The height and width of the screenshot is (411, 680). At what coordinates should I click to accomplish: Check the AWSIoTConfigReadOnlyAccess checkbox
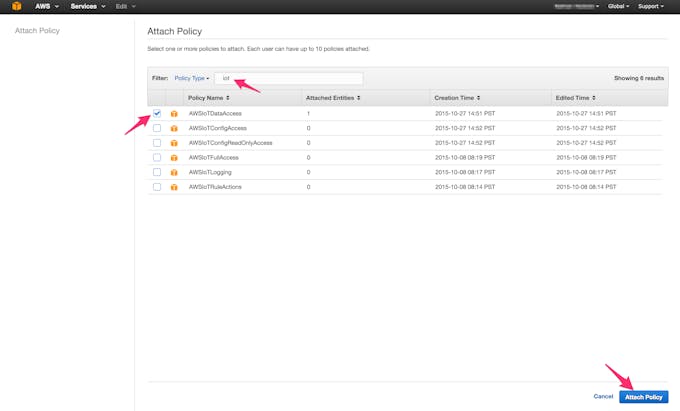[x=157, y=143]
